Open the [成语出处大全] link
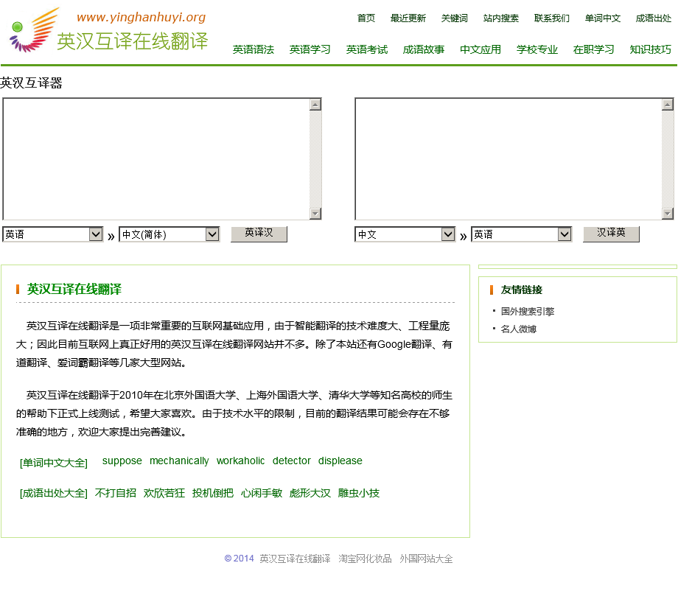 [54, 493]
